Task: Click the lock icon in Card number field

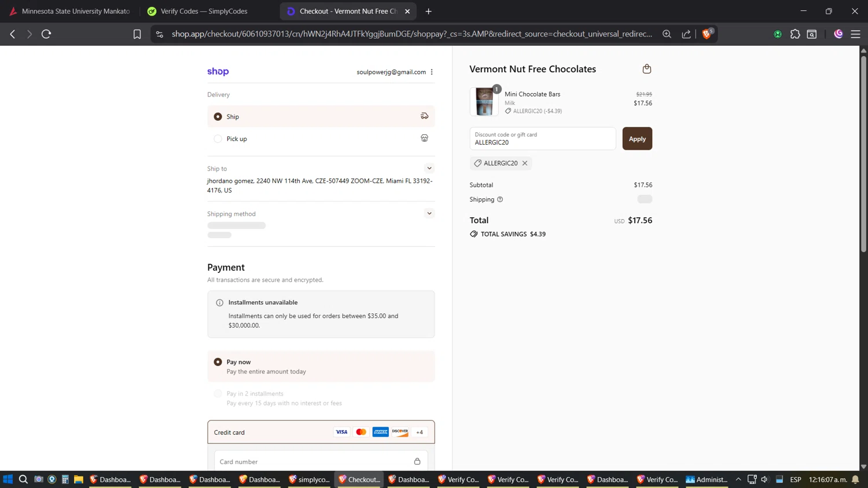Action: pyautogui.click(x=417, y=461)
